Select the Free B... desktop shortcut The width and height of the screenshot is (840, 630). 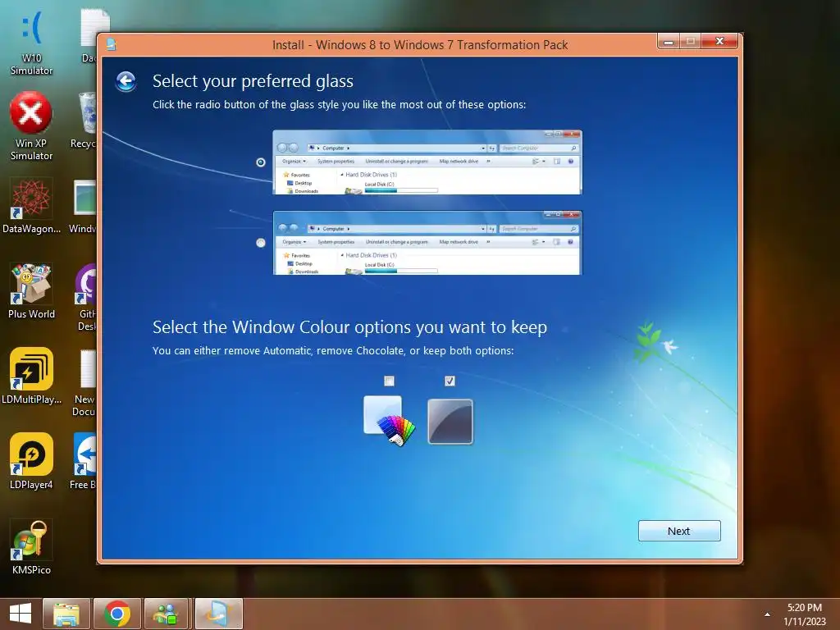[84, 461]
